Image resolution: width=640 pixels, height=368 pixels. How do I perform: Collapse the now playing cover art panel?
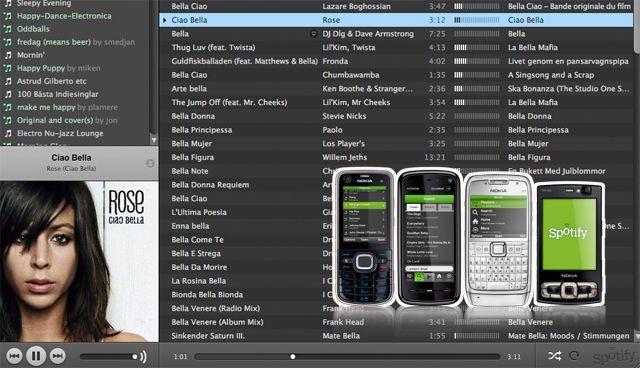click(150, 164)
